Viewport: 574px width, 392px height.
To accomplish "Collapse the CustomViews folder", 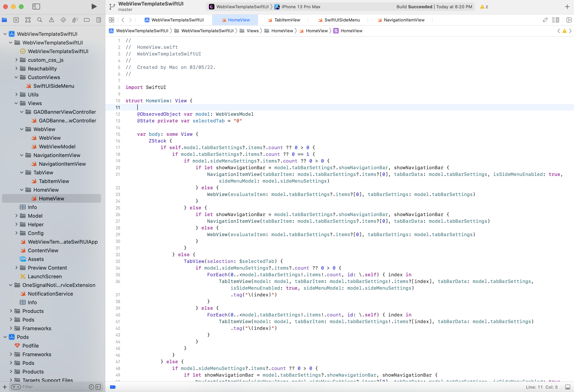I will tap(16, 77).
